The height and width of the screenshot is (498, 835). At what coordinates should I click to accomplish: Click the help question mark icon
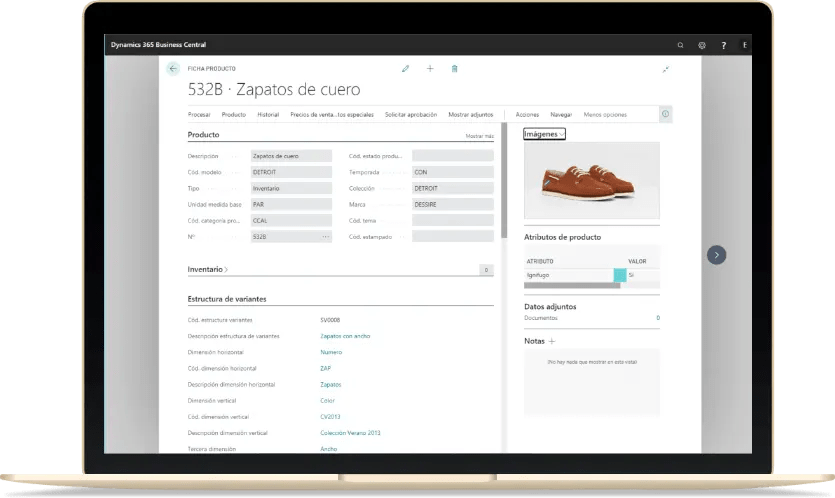tap(723, 45)
